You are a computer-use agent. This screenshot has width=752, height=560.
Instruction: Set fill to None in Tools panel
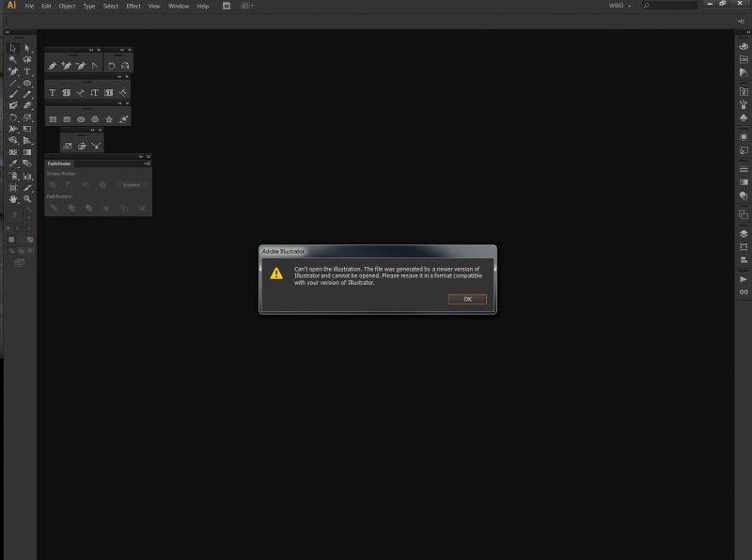(30, 240)
